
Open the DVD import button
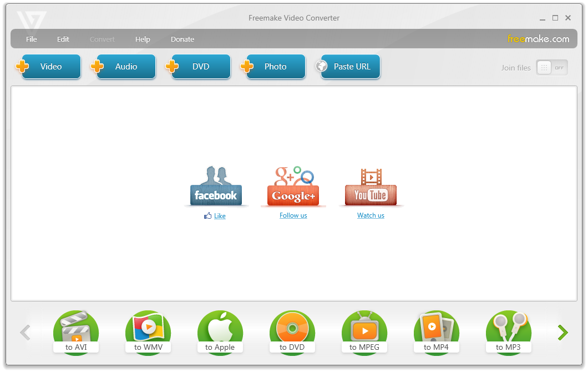click(x=199, y=67)
